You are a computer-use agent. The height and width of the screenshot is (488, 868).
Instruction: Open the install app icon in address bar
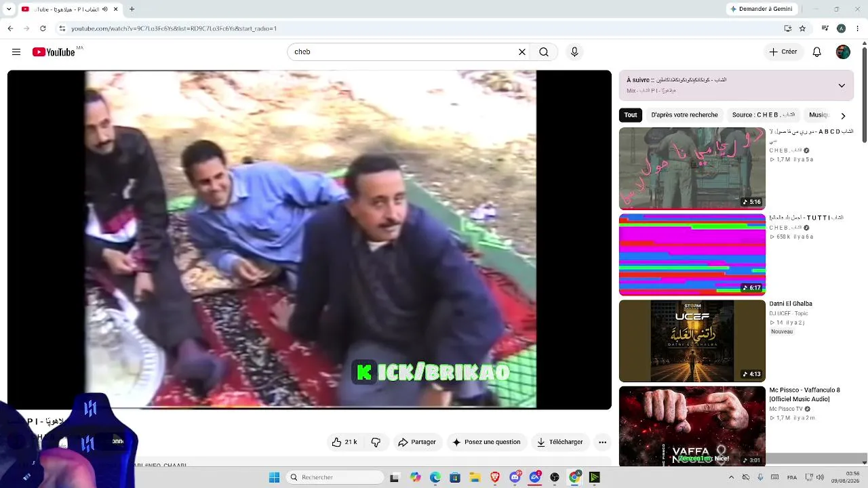(787, 28)
